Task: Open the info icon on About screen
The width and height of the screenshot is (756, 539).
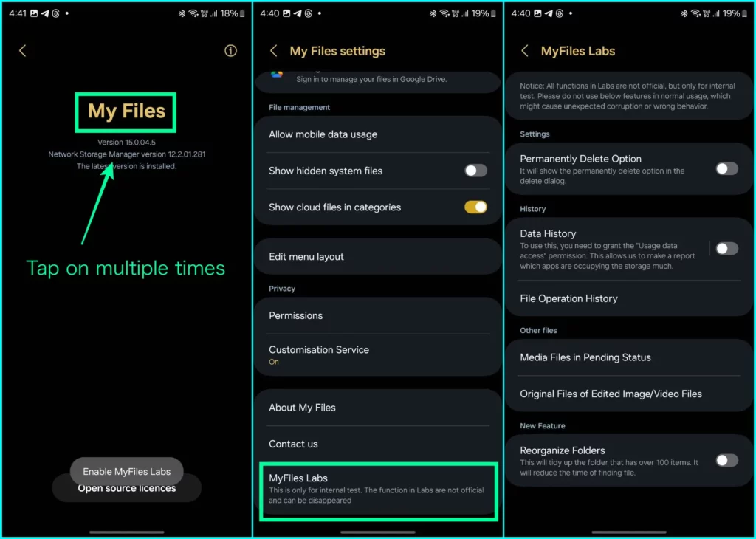Action: [230, 51]
